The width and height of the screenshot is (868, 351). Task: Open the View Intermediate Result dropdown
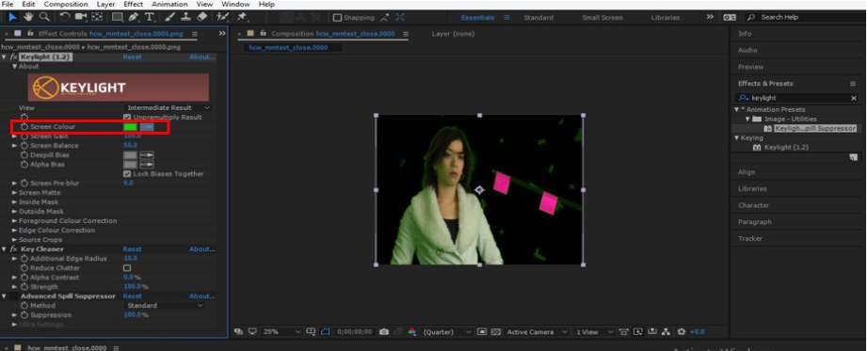168,108
